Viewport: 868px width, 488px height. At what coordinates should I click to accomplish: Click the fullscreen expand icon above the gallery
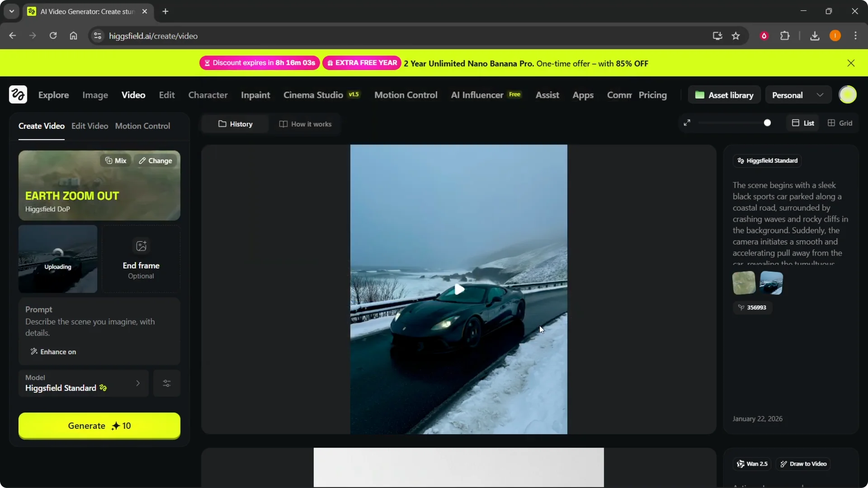687,122
